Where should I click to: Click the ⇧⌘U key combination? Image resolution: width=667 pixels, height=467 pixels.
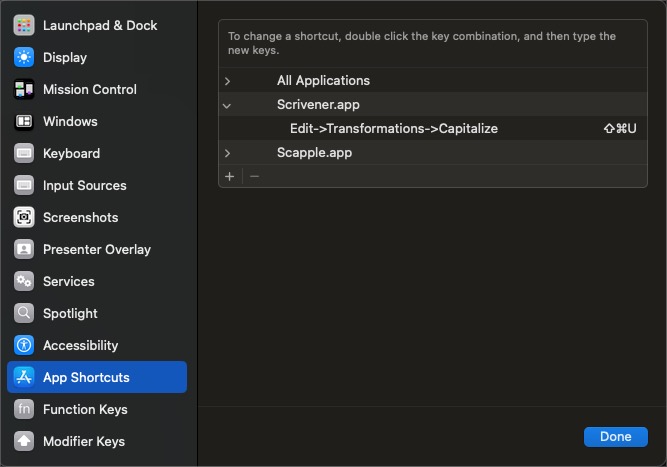coord(620,128)
